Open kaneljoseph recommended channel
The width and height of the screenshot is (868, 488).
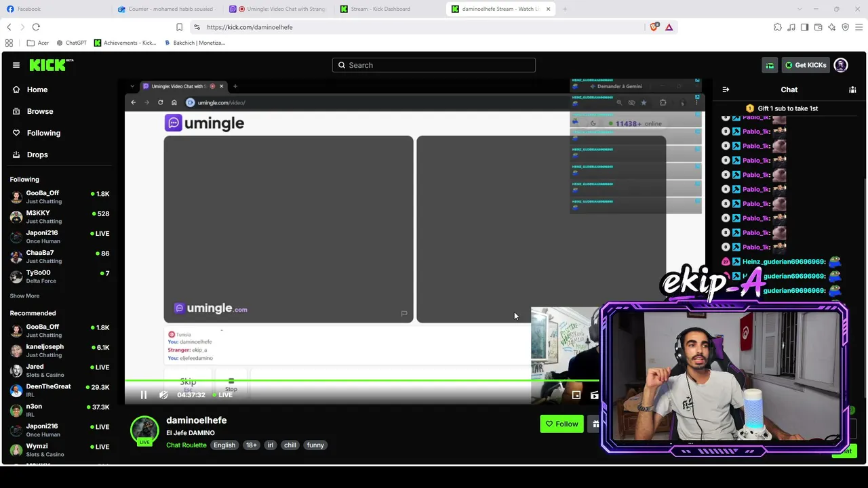[x=60, y=350]
